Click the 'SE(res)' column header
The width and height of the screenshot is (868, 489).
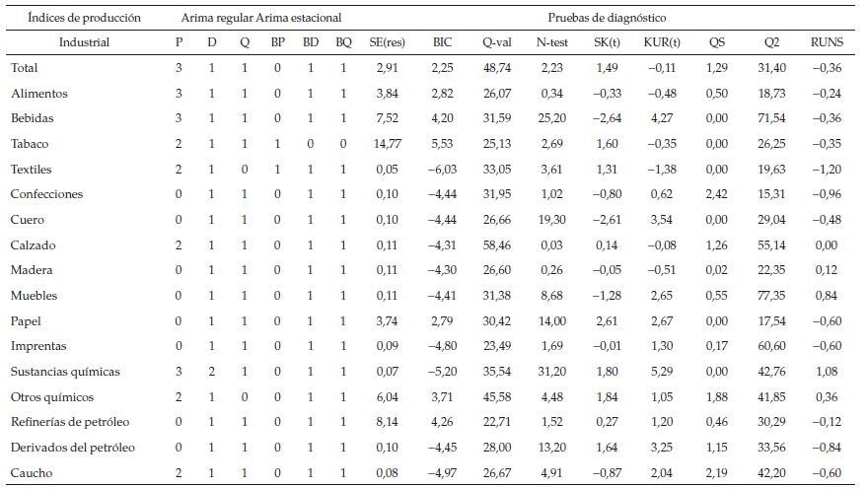(x=387, y=42)
